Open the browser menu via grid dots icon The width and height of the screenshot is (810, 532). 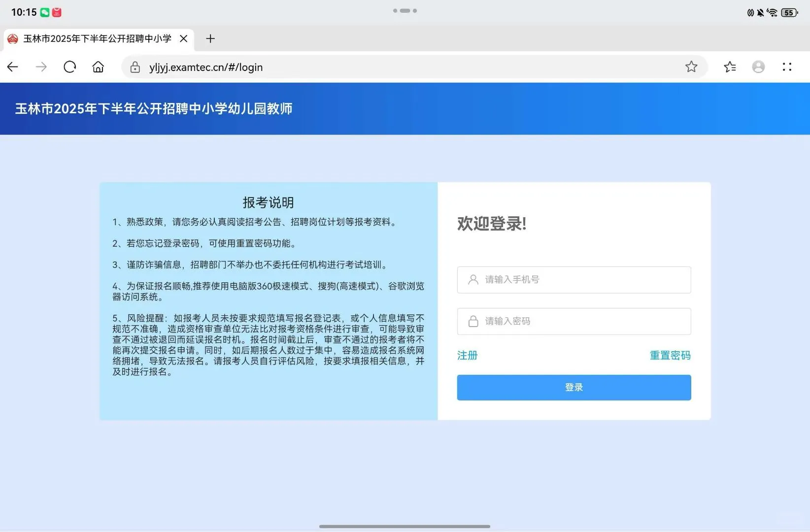pos(787,66)
